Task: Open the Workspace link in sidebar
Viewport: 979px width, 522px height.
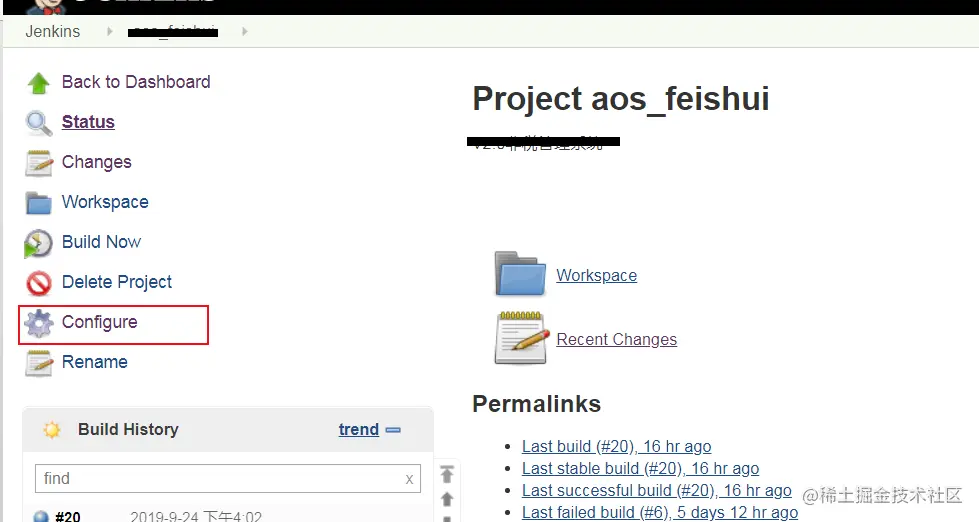Action: click(x=105, y=202)
